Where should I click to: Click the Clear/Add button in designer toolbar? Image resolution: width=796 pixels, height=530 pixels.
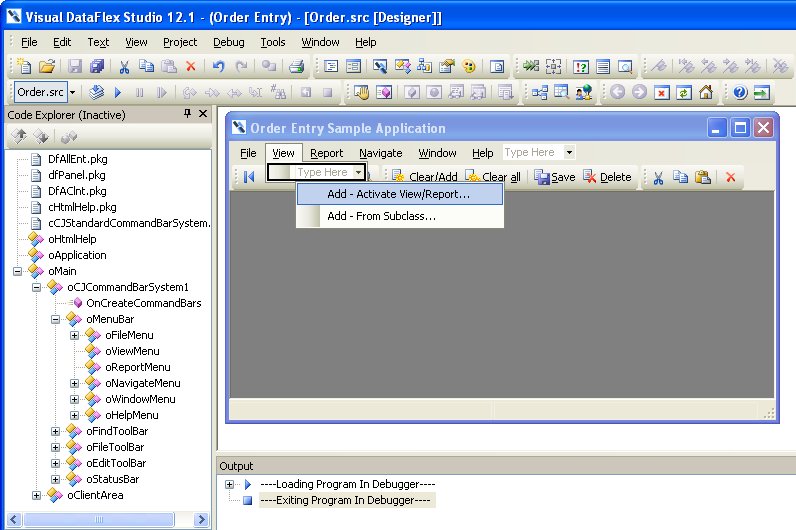pos(424,177)
